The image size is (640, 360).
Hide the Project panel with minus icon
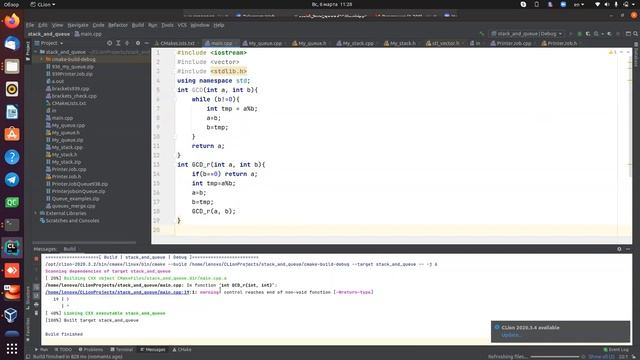(x=147, y=43)
